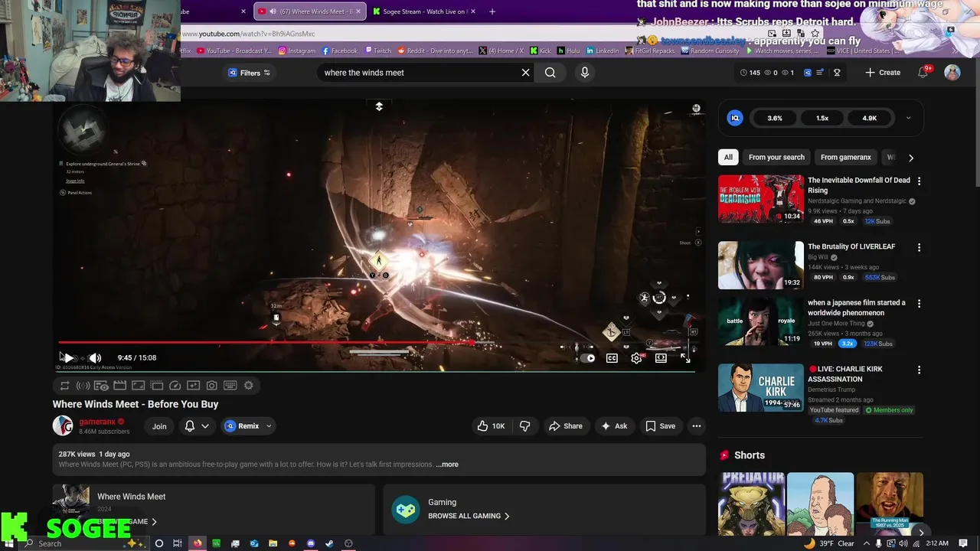
Task: Open options for Dead Rising video
Action: click(x=919, y=181)
